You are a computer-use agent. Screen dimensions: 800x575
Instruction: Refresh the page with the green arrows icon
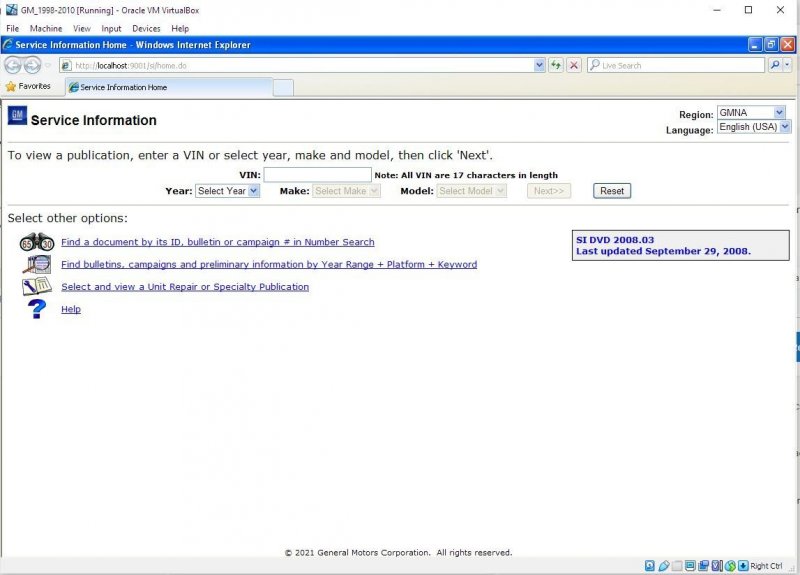click(x=555, y=65)
